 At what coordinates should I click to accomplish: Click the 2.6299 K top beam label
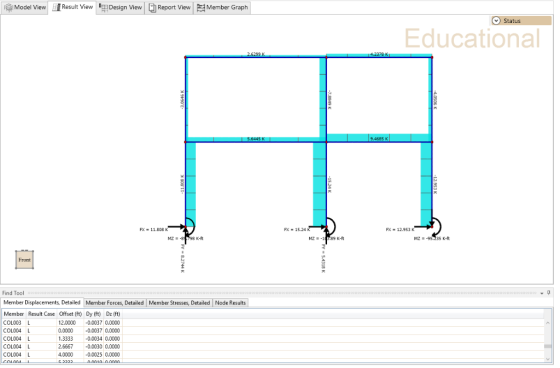(256, 54)
